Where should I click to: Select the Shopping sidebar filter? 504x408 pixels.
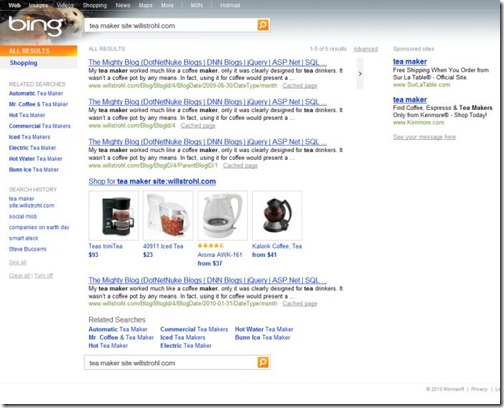[x=24, y=63]
